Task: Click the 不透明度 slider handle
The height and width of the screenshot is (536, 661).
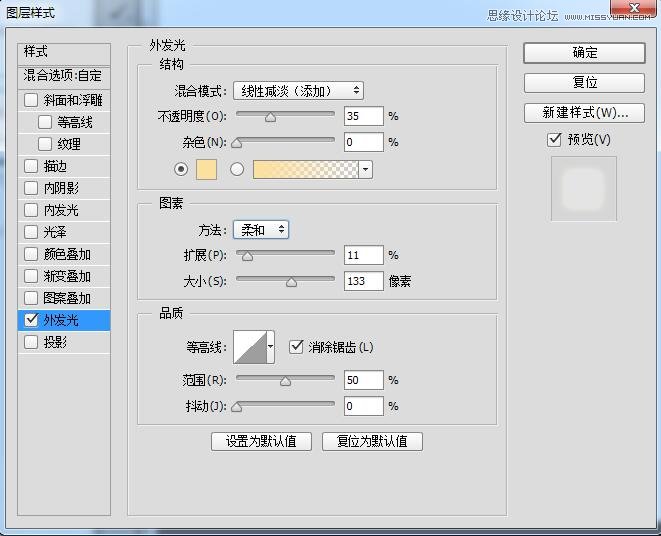Action: click(x=270, y=117)
